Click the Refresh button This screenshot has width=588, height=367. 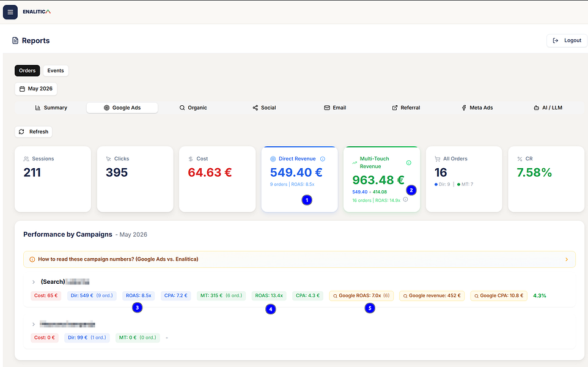(x=34, y=132)
